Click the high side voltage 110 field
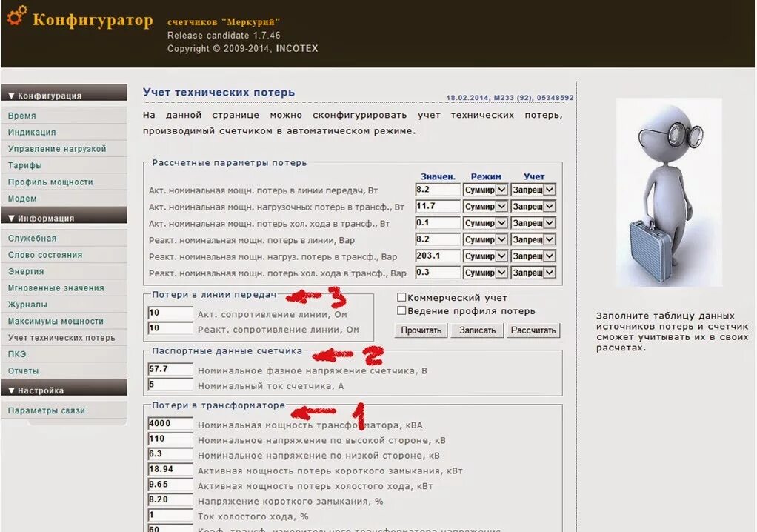Image resolution: width=757 pixels, height=532 pixels. 170,439
